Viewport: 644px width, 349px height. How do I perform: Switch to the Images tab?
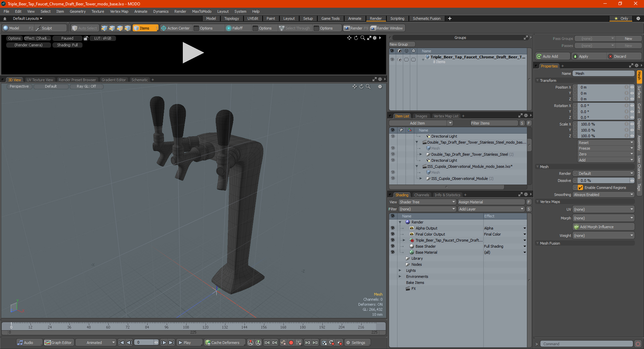[x=421, y=116]
